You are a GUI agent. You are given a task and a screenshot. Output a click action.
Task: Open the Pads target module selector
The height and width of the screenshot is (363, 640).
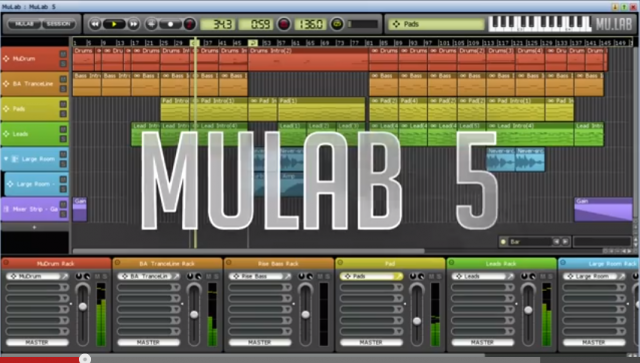436,24
